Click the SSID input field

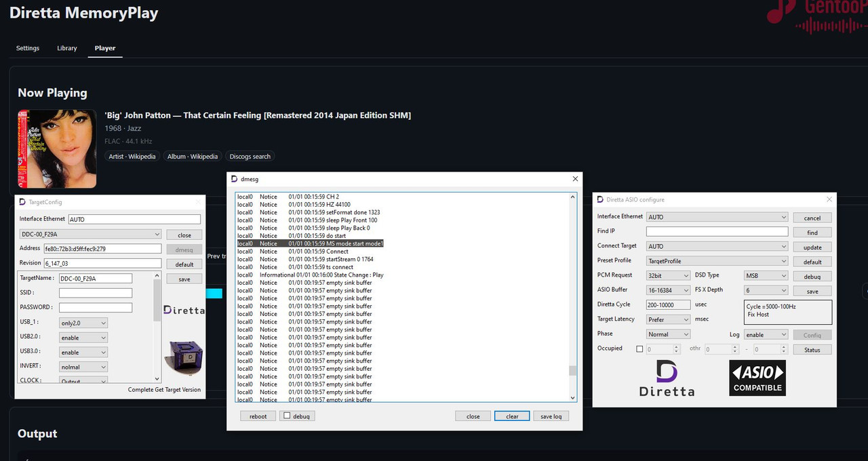(96, 293)
